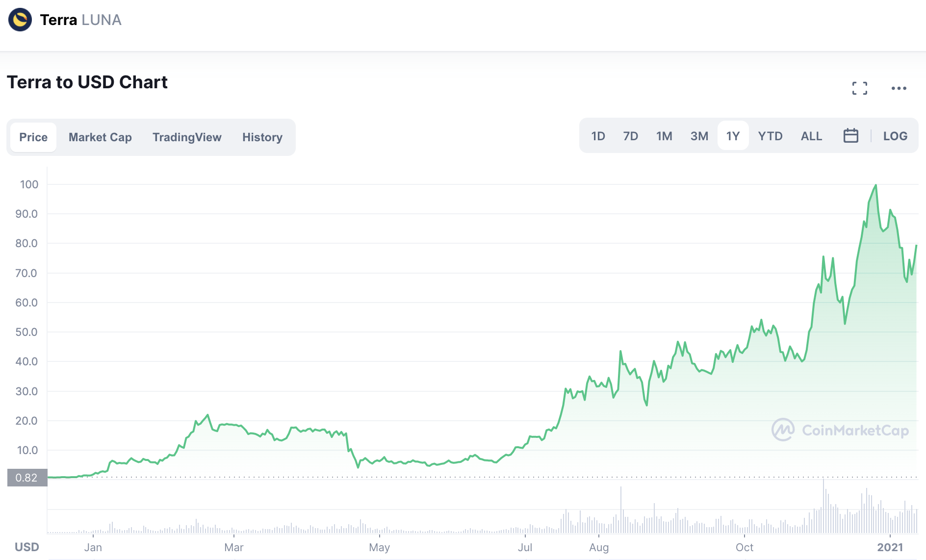This screenshot has height=560, width=926.
Task: Show year-to-date with YTD button
Action: click(770, 136)
